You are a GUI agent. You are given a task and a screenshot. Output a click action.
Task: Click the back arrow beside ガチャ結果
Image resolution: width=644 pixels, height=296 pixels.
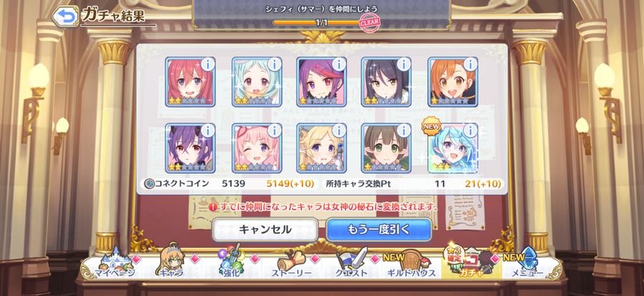66,16
